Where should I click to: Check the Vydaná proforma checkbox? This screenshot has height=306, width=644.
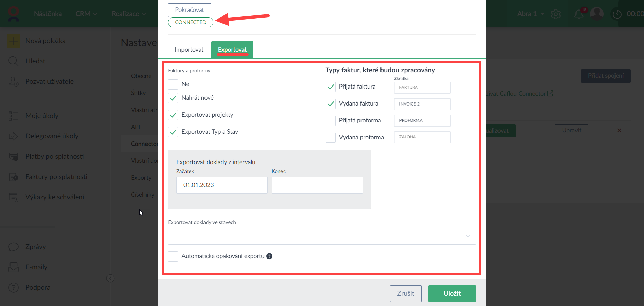[x=330, y=138]
